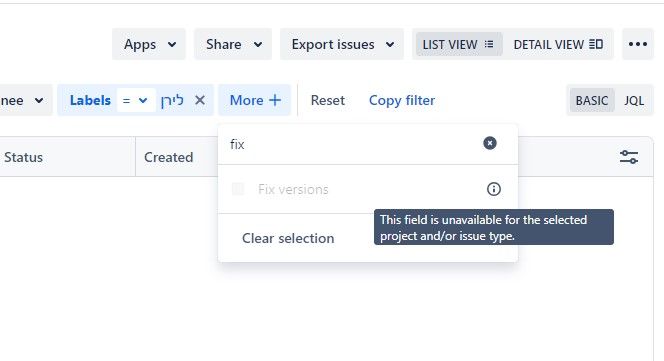Click the list view lines icon

click(489, 44)
